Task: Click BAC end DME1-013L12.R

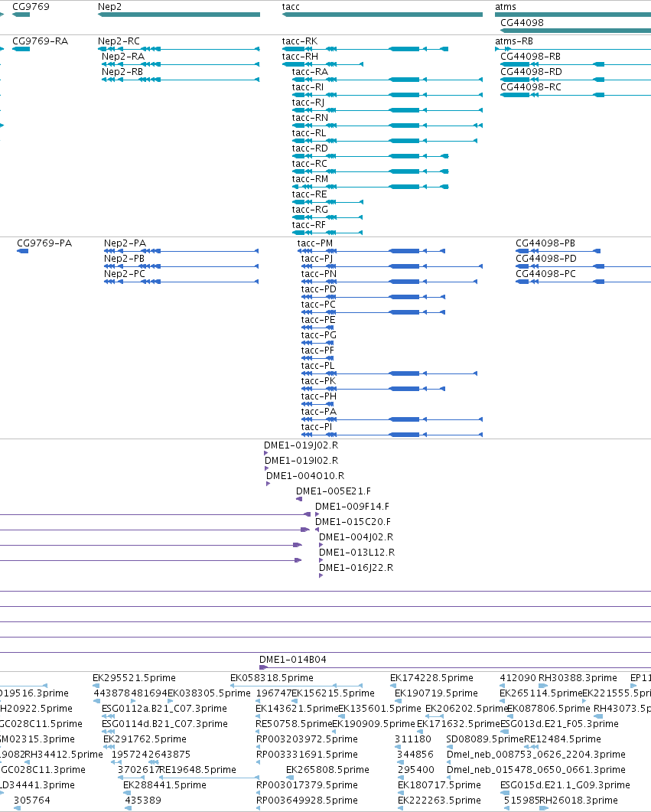Action: (357, 552)
